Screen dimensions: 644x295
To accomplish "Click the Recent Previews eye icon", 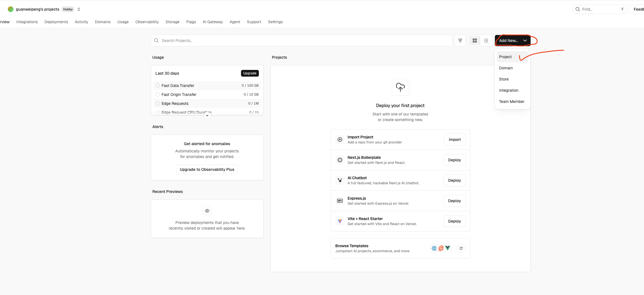I will point(207,211).
